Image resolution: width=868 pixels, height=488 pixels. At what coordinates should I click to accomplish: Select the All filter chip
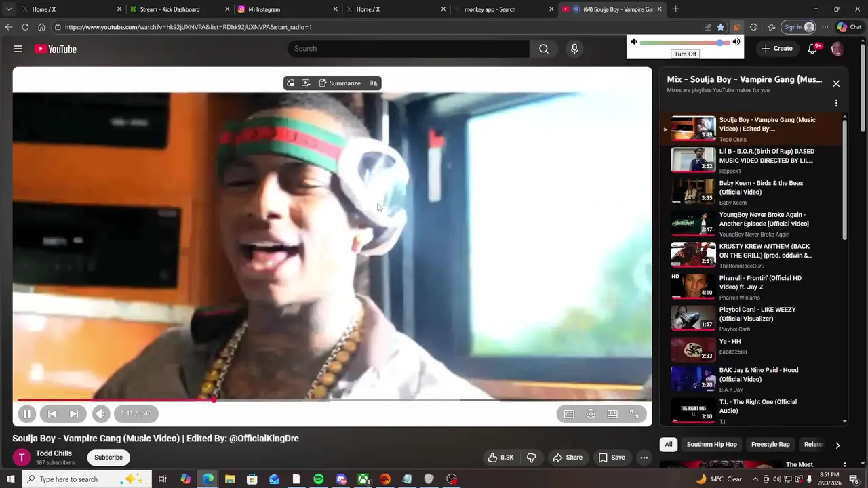click(669, 445)
